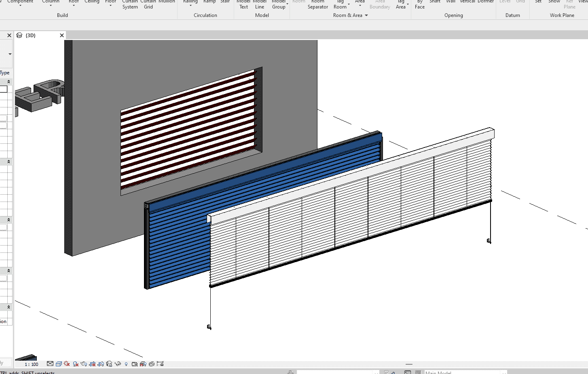
Task: Close the {3D} view tab
Action: point(62,36)
